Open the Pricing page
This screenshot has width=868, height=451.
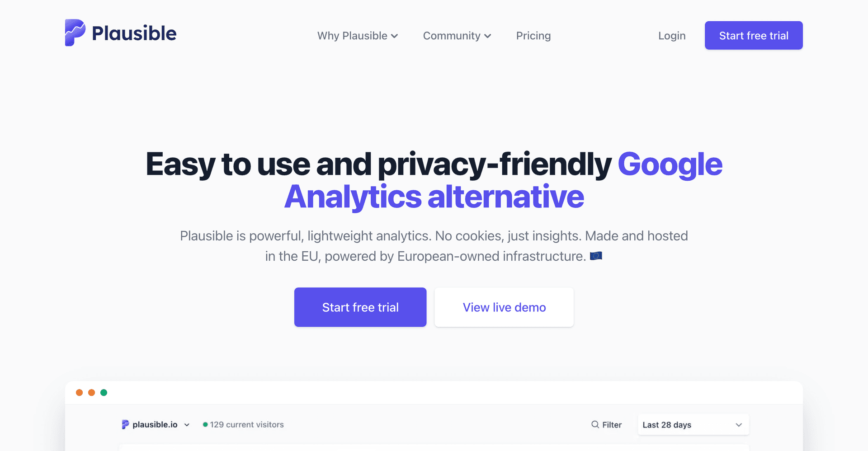point(533,35)
